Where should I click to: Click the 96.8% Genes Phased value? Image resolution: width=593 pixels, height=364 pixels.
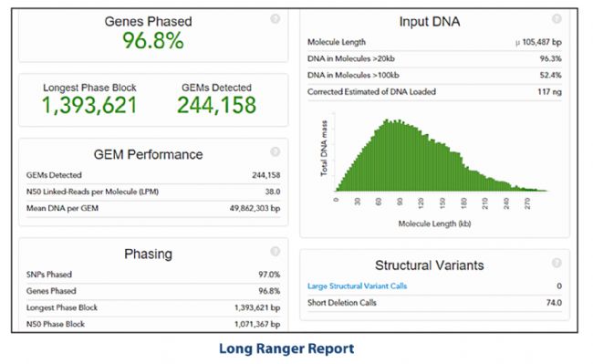tap(153, 40)
